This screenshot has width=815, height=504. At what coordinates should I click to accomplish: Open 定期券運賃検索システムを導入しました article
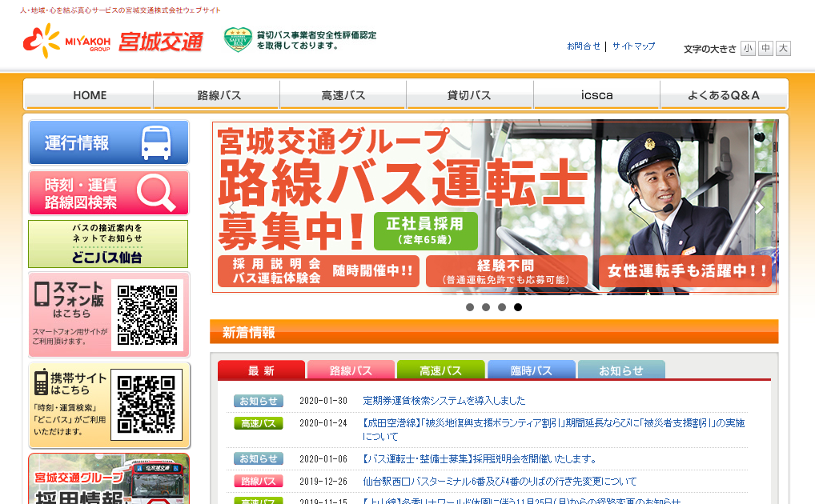(x=444, y=401)
